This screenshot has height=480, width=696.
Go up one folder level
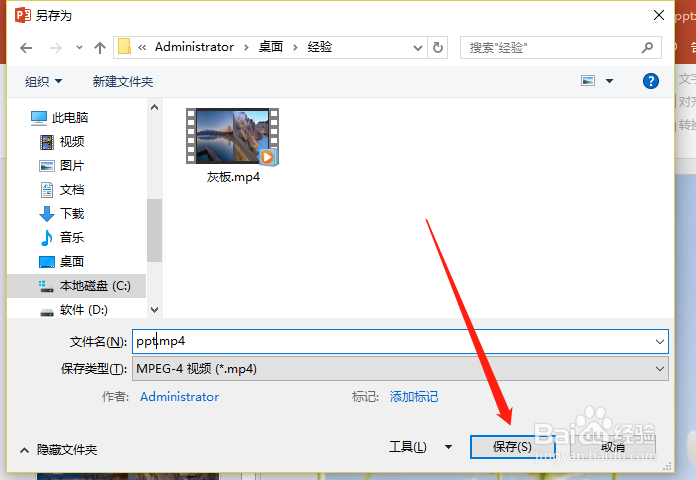point(100,48)
